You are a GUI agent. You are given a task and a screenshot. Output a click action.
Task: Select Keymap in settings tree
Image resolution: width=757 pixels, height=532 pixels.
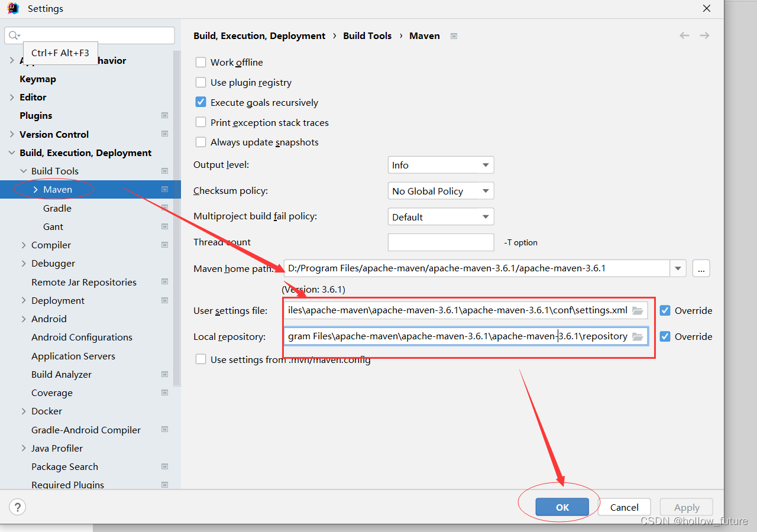38,79
